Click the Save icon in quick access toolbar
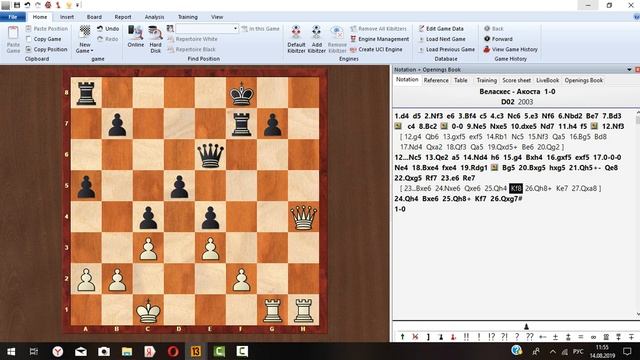 [17, 5]
